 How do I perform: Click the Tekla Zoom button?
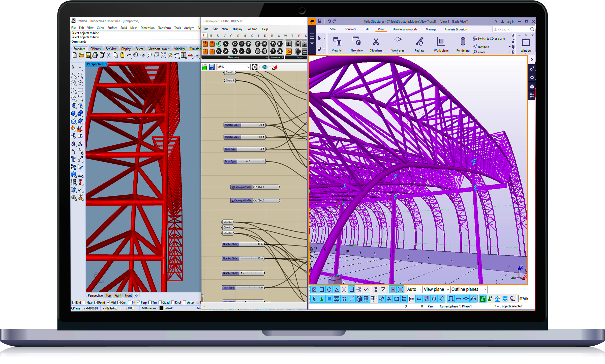pyautogui.click(x=479, y=52)
